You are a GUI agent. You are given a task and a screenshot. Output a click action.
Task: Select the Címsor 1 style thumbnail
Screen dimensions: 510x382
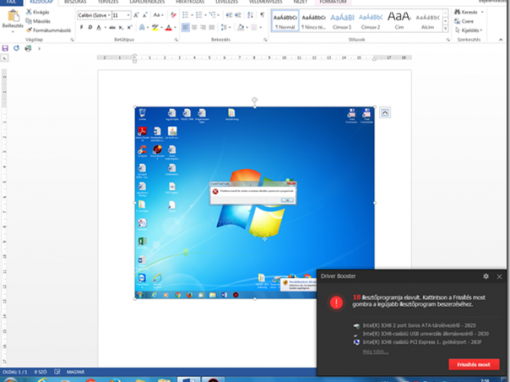click(x=342, y=21)
